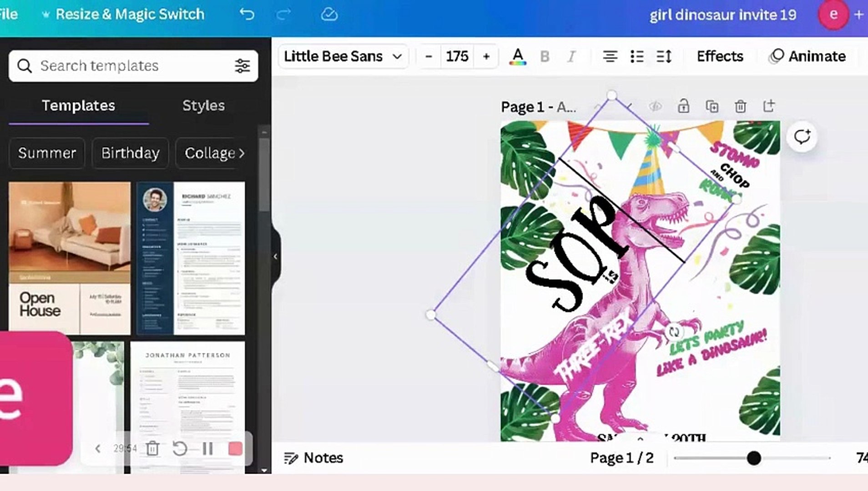The image size is (868, 491).
Task: Open the File menu
Action: click(x=9, y=14)
